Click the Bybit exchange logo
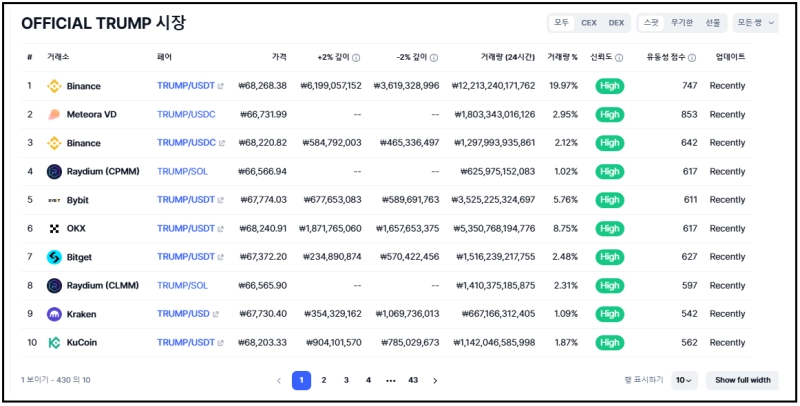800x406 pixels. 54,200
